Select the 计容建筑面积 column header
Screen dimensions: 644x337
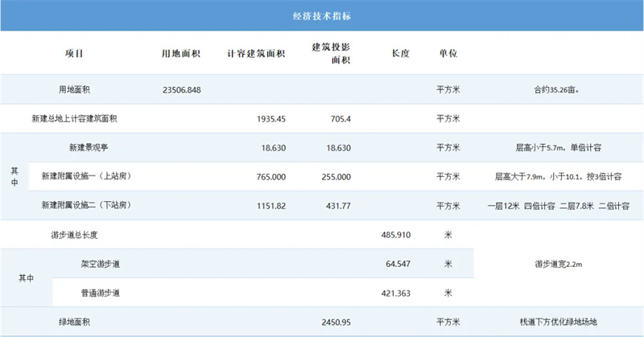256,54
